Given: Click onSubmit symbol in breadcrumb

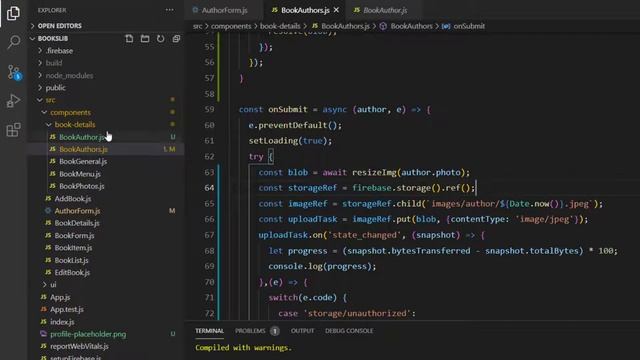Looking at the screenshot, I should [469, 26].
